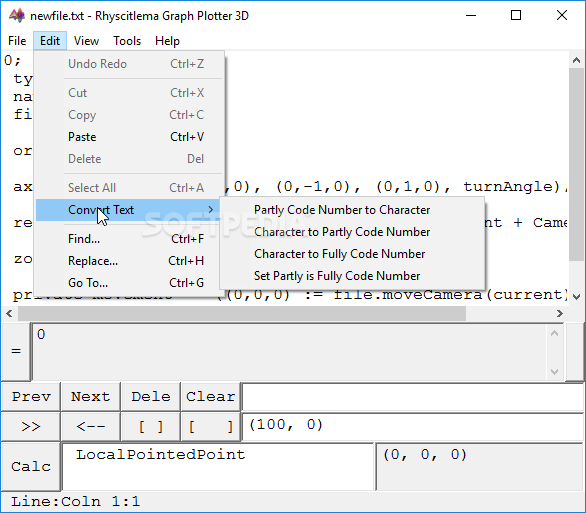Click the editor vertical scrollbar up arrow
Image resolution: width=586 pixels, height=513 pixels.
[576, 60]
